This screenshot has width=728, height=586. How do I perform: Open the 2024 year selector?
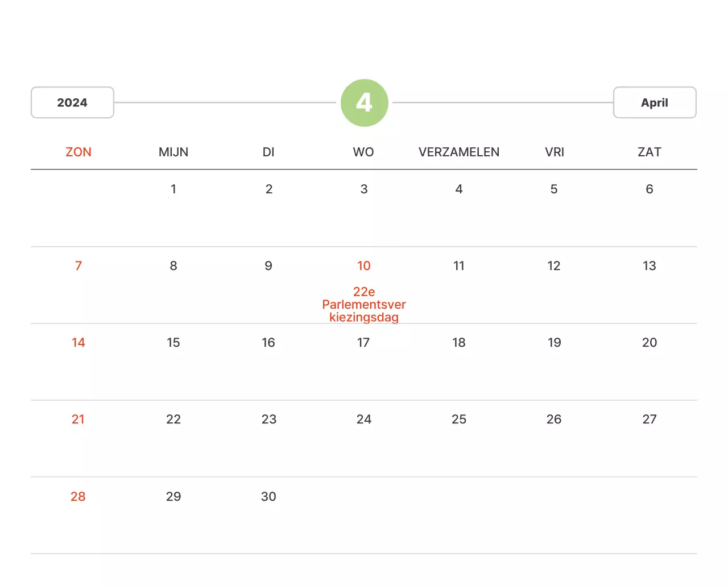click(72, 103)
